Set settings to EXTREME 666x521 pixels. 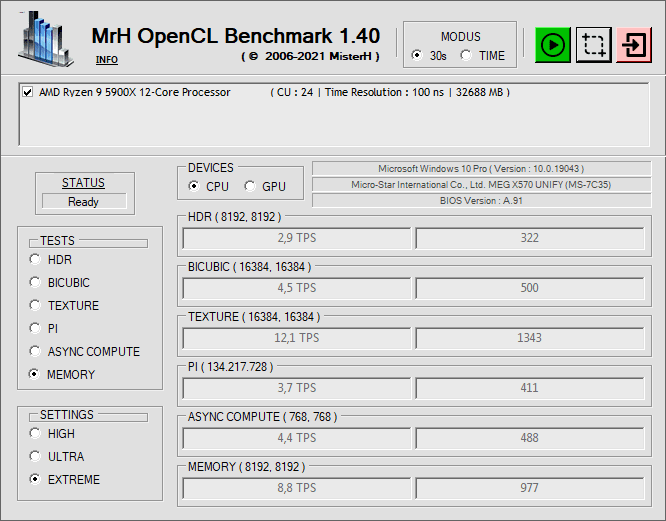35,479
